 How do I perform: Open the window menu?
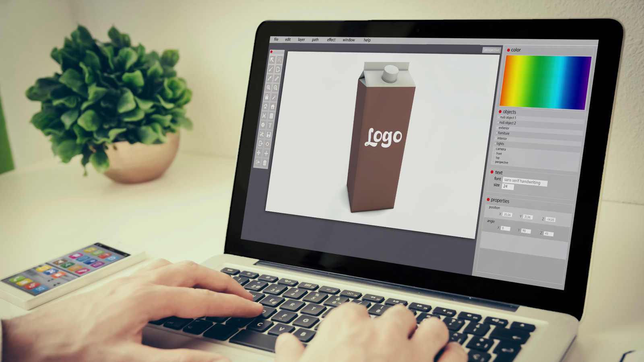click(x=349, y=40)
